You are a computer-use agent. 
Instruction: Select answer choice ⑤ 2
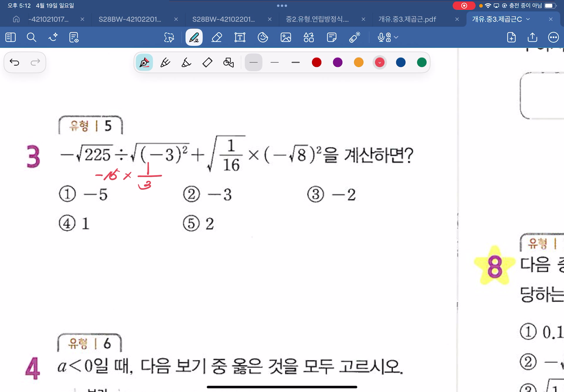[x=199, y=223]
